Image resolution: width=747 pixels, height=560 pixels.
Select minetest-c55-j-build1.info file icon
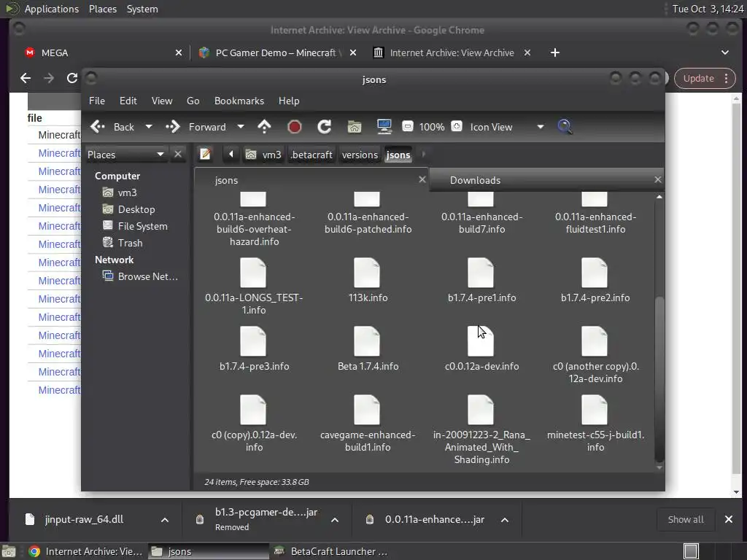pos(595,410)
